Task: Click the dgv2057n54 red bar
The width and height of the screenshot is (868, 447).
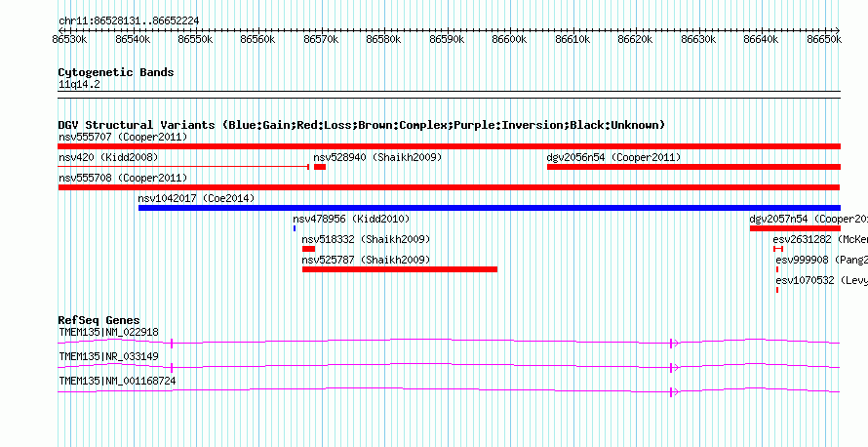Action: click(x=795, y=228)
